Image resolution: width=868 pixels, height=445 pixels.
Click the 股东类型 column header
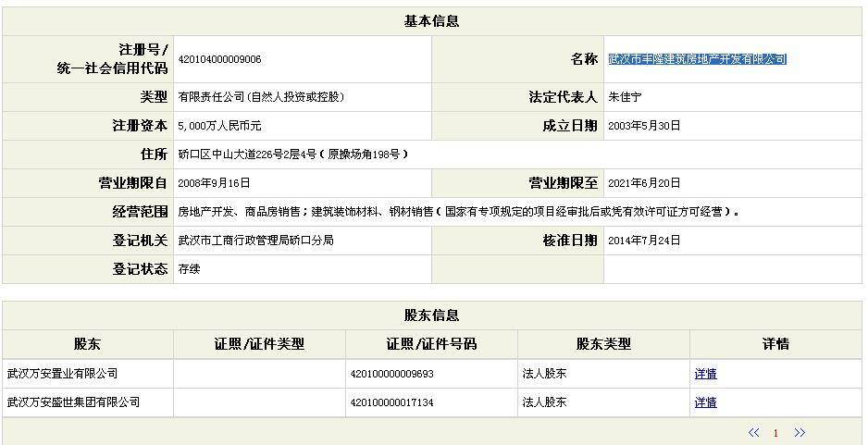pos(603,344)
